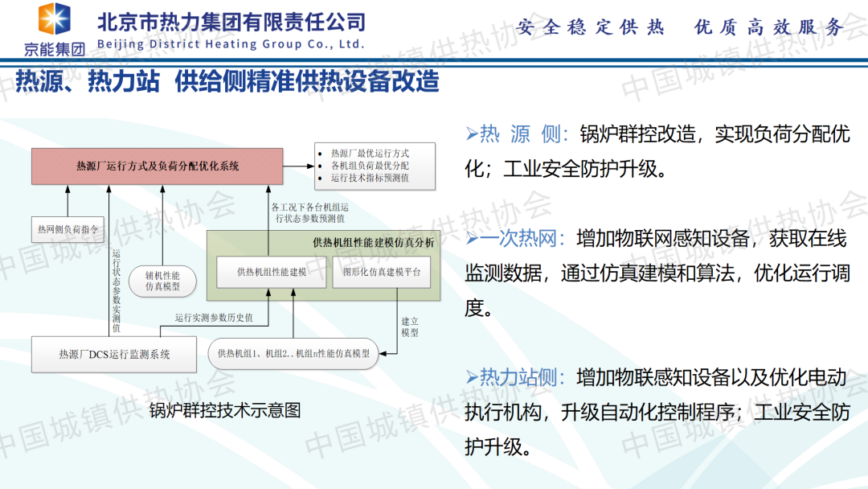Click the company name 北京市热力集团有限责任公司
The height and width of the screenshot is (489, 868).
coord(231,23)
